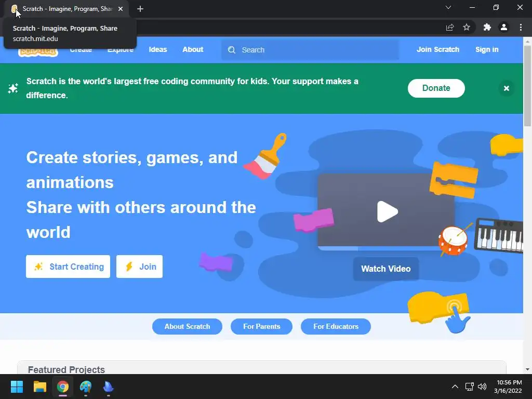Open About Scratch pill link
532x399 pixels.
pyautogui.click(x=187, y=326)
